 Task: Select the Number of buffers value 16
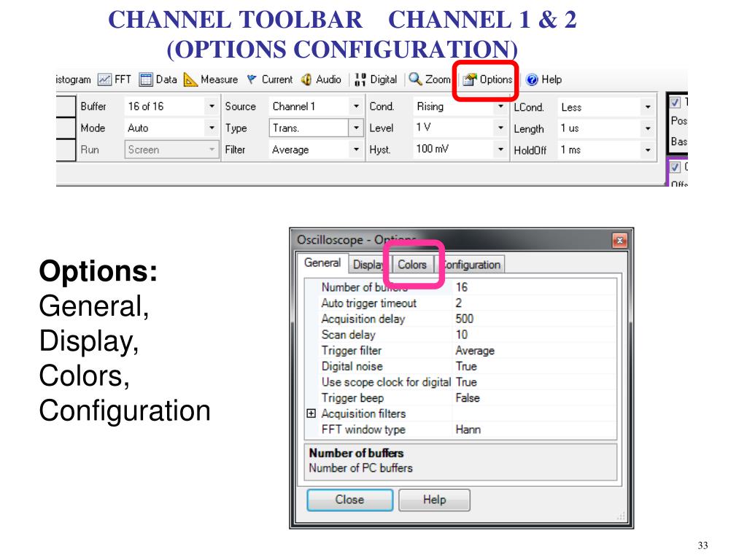(x=535, y=287)
